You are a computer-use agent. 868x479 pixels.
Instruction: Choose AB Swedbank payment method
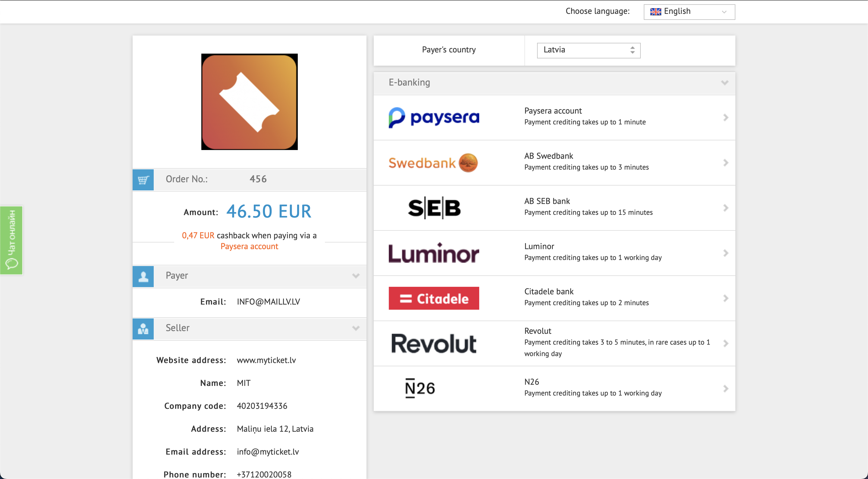pyautogui.click(x=554, y=163)
